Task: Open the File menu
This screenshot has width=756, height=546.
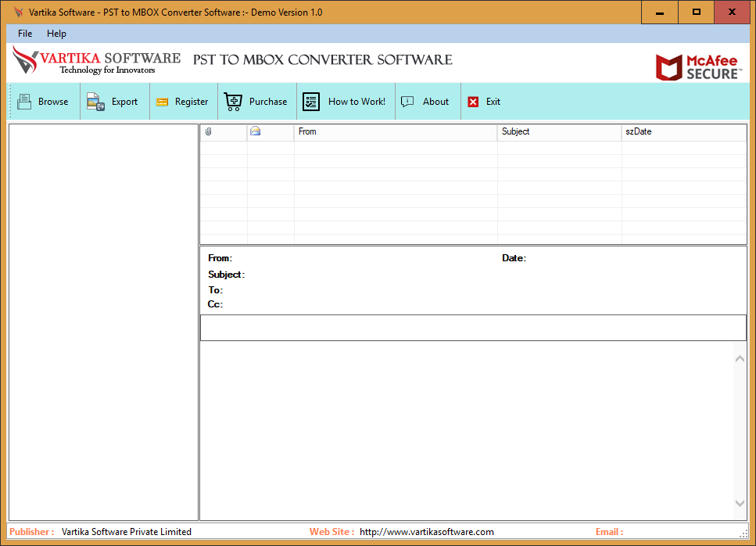Action: click(x=25, y=34)
